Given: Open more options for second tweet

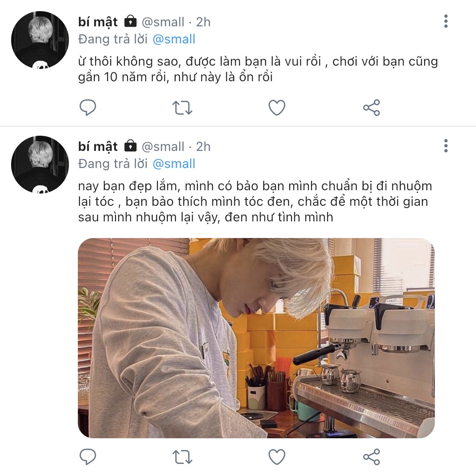Looking at the screenshot, I should coord(446,146).
